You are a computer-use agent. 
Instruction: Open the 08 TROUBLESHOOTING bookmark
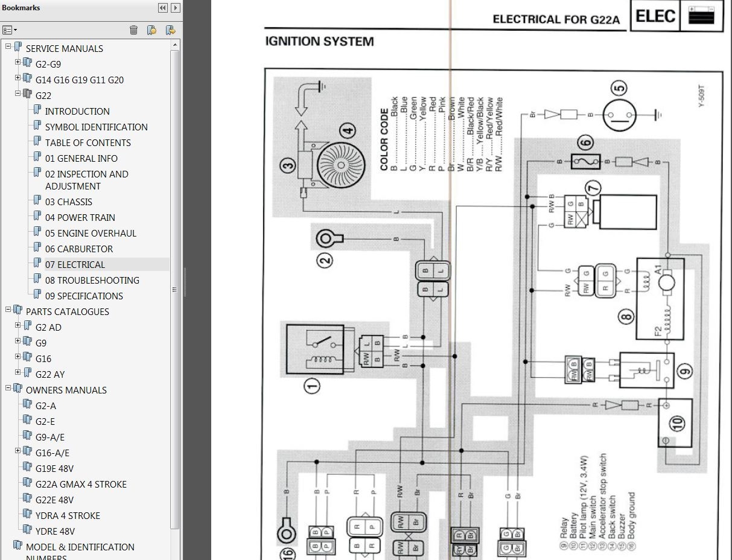92,280
